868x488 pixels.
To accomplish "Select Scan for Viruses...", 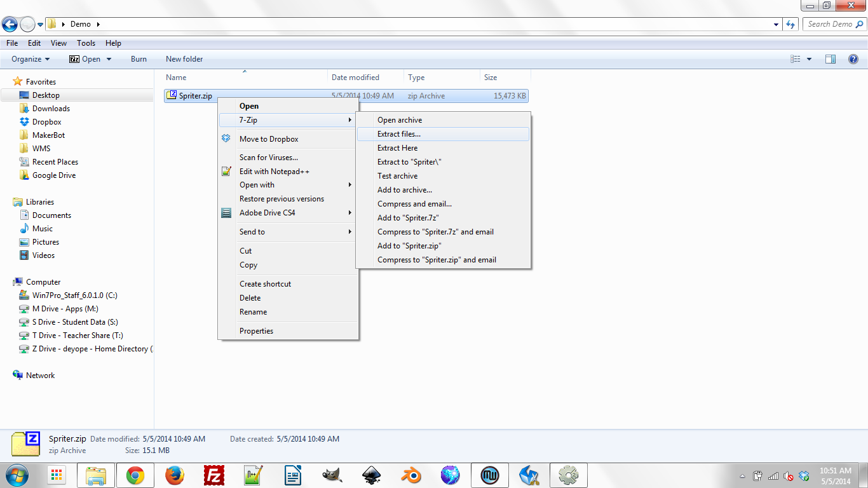I will tap(288, 158).
